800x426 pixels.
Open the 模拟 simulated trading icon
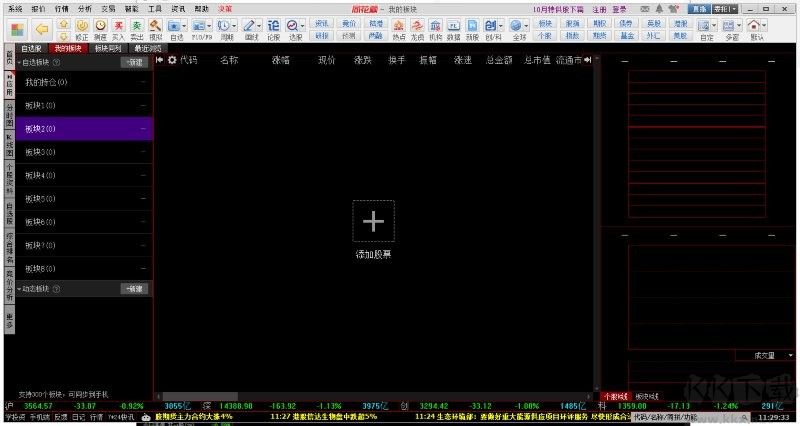pyautogui.click(x=155, y=27)
